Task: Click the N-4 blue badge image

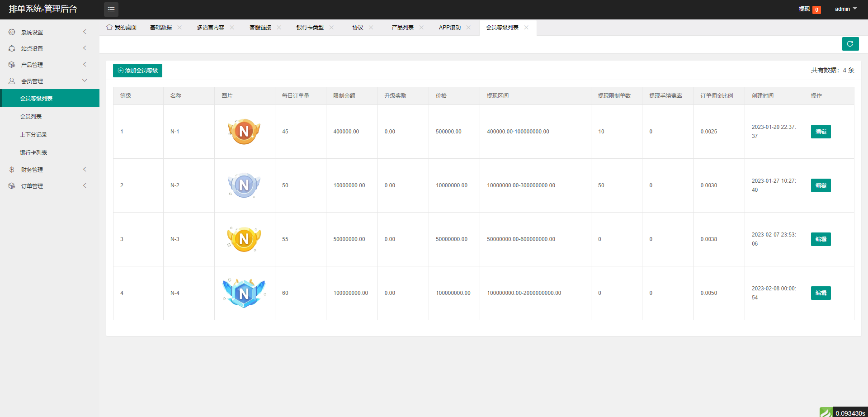Action: (244, 293)
